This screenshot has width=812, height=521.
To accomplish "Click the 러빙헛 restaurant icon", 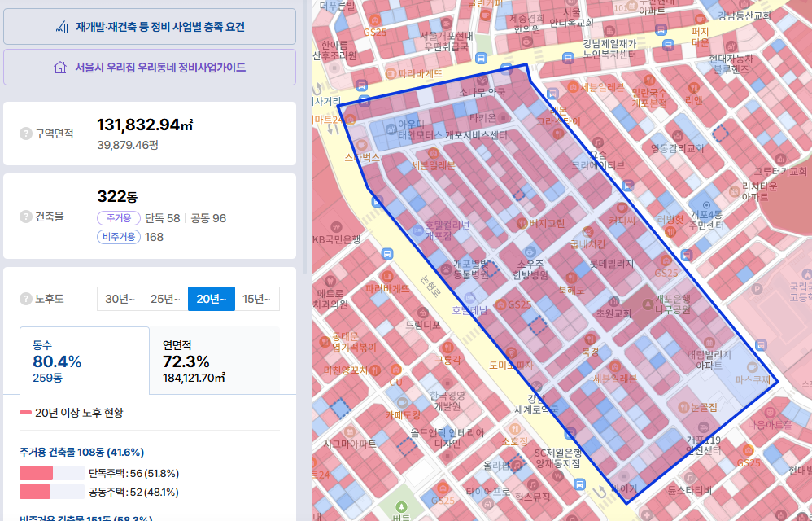I will click(670, 232).
